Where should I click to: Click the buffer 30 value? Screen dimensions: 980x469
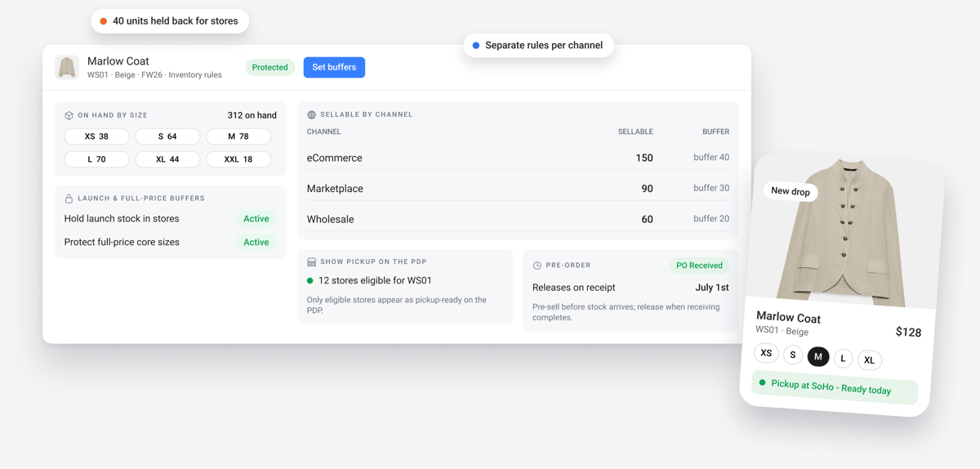pyautogui.click(x=711, y=188)
